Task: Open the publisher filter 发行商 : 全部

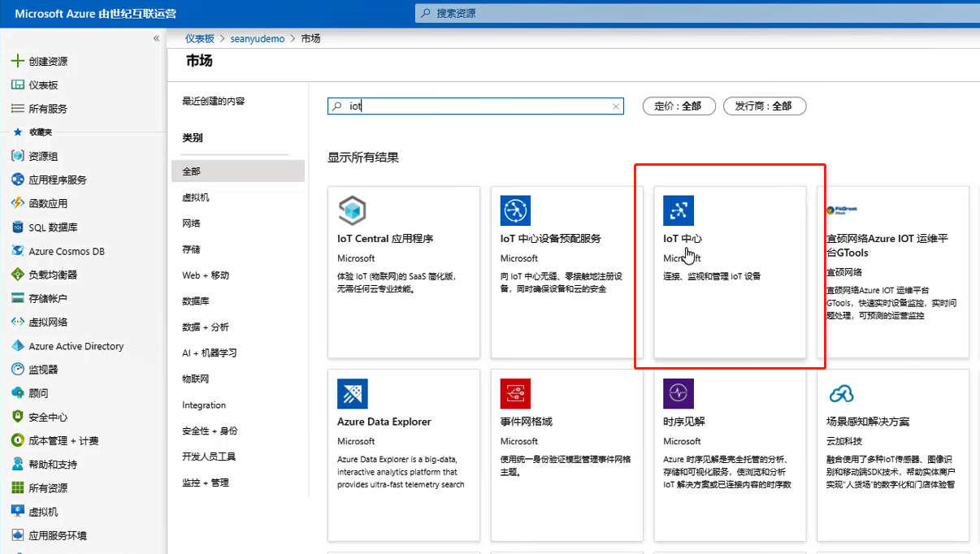Action: click(764, 106)
